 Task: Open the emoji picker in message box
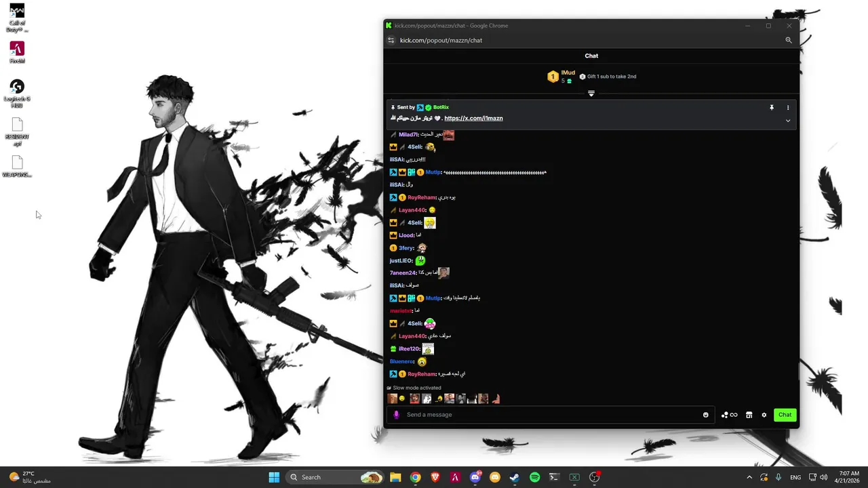706,415
